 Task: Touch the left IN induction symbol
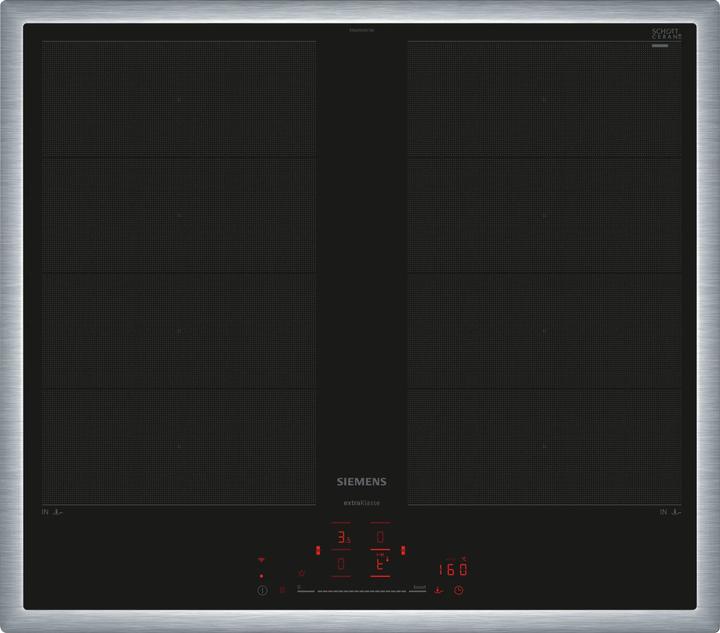click(53, 512)
